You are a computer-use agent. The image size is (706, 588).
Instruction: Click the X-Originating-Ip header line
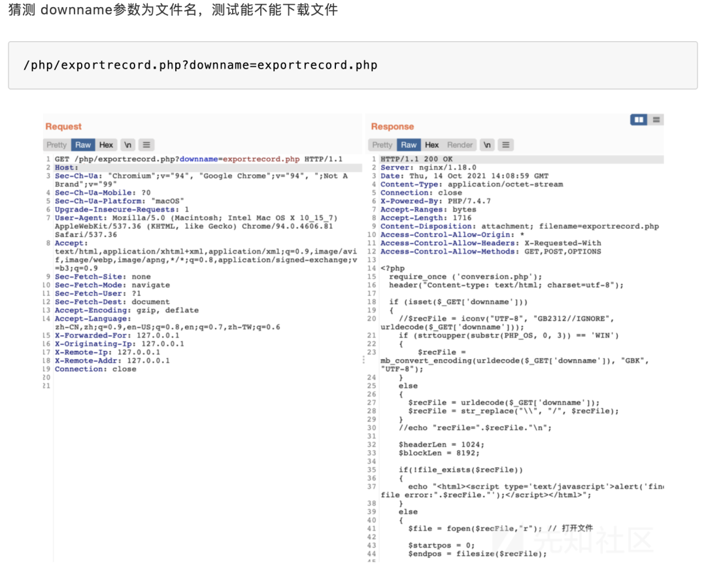click(x=120, y=344)
